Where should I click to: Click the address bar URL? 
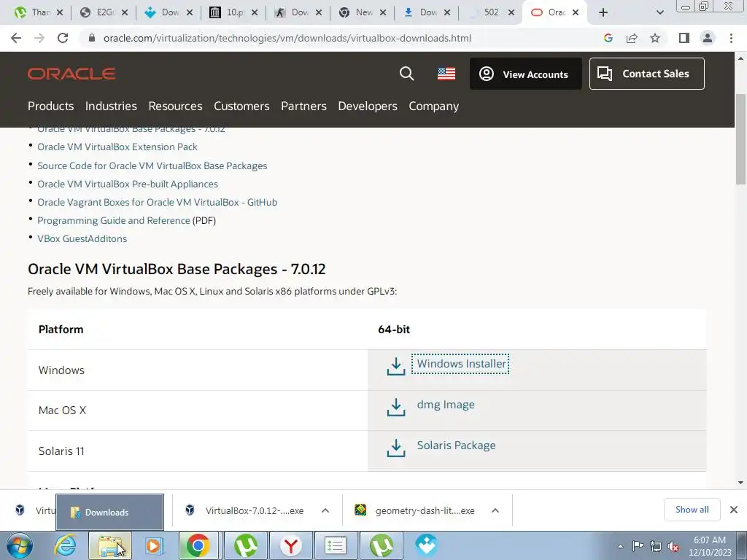287,38
